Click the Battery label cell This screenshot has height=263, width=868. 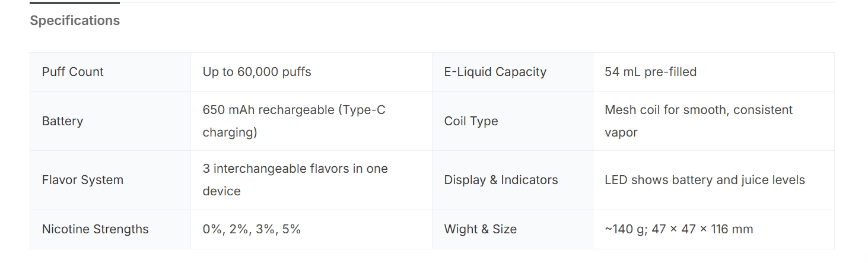pyautogui.click(x=62, y=121)
